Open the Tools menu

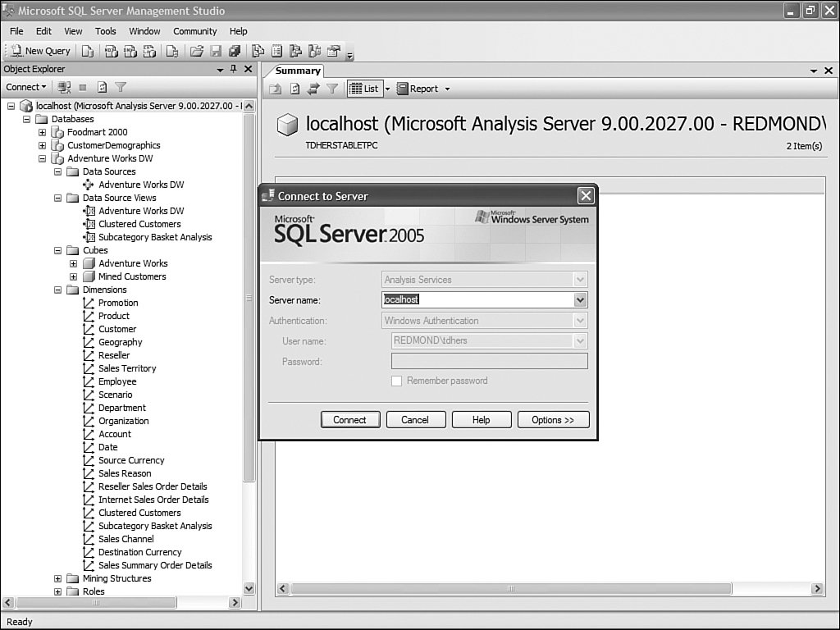tap(106, 31)
